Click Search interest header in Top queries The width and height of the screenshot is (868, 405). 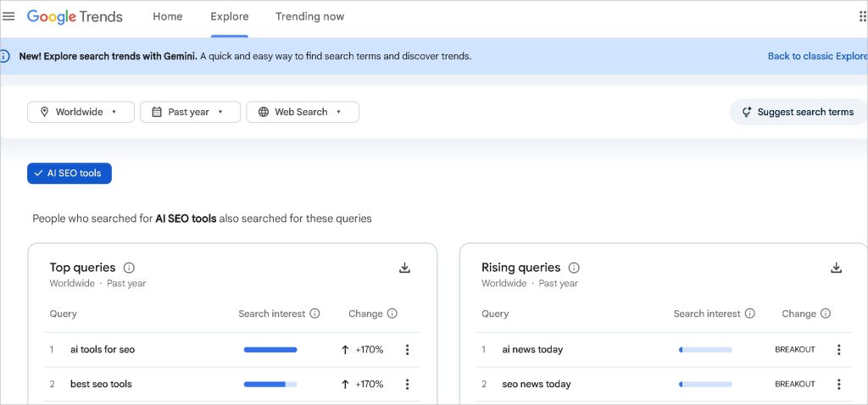272,313
